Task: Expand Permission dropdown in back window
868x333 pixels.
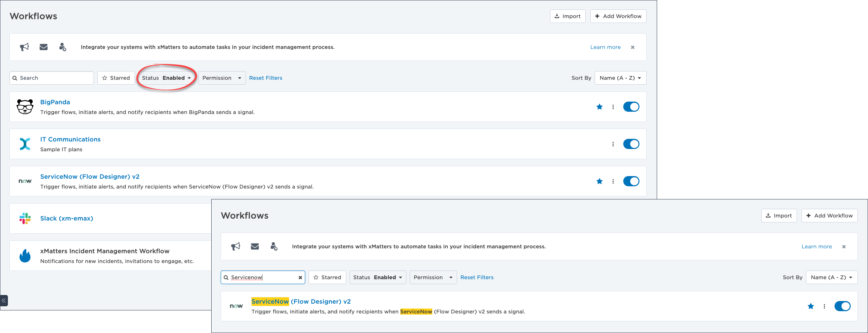Action: (x=222, y=78)
